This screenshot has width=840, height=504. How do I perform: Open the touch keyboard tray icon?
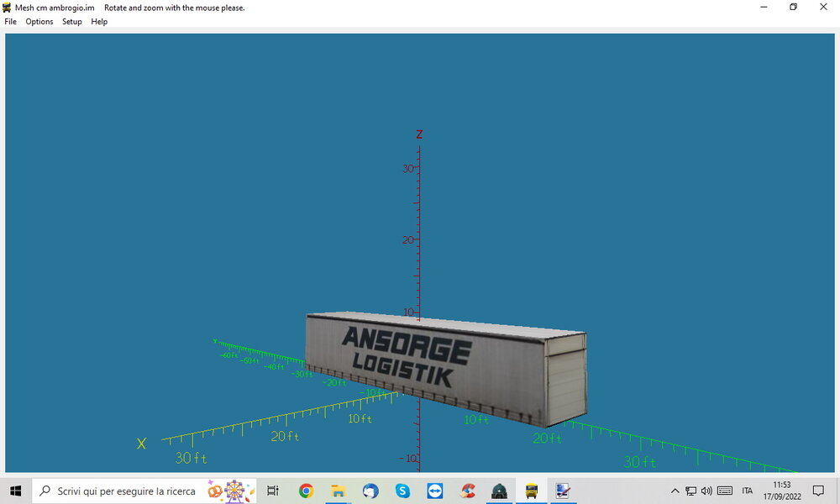[725, 491]
